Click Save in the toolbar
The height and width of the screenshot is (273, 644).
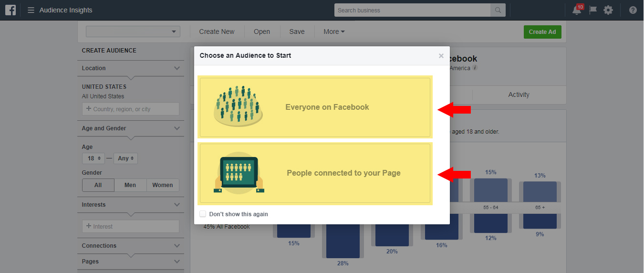coord(297,31)
